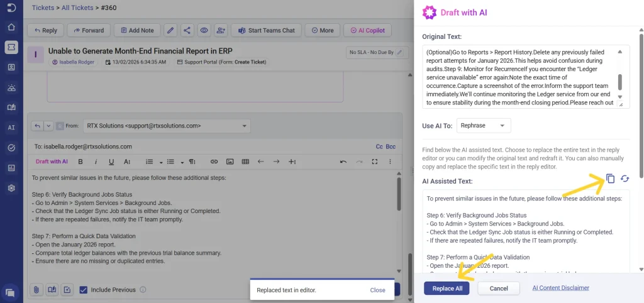Regenerate the AI assisted text
The width and height of the screenshot is (644, 303).
(x=625, y=179)
